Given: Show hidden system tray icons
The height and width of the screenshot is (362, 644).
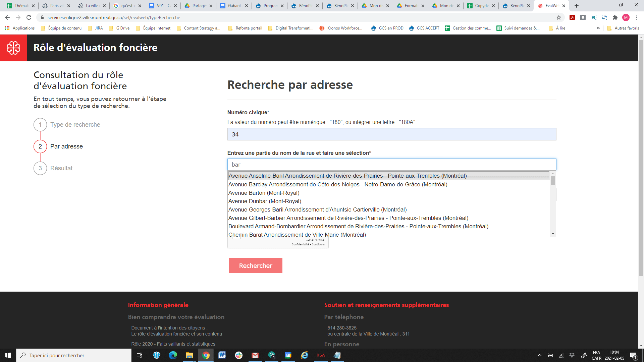Looking at the screenshot, I should [540, 355].
